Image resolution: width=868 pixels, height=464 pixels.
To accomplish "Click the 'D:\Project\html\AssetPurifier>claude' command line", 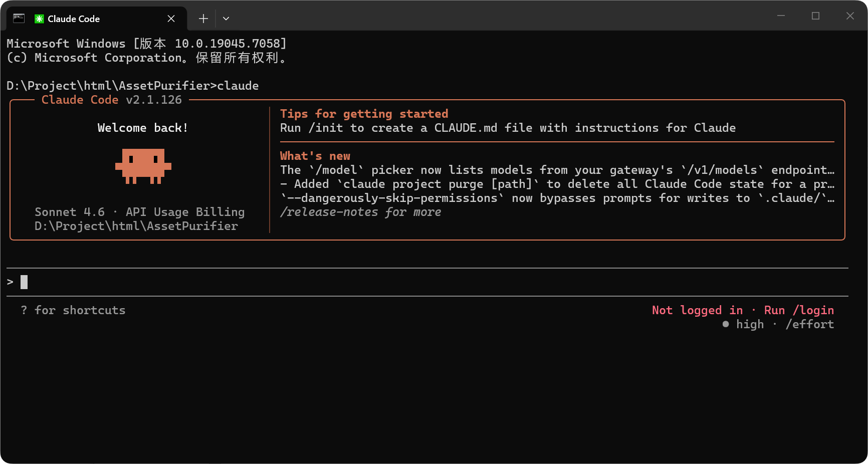I will [133, 86].
